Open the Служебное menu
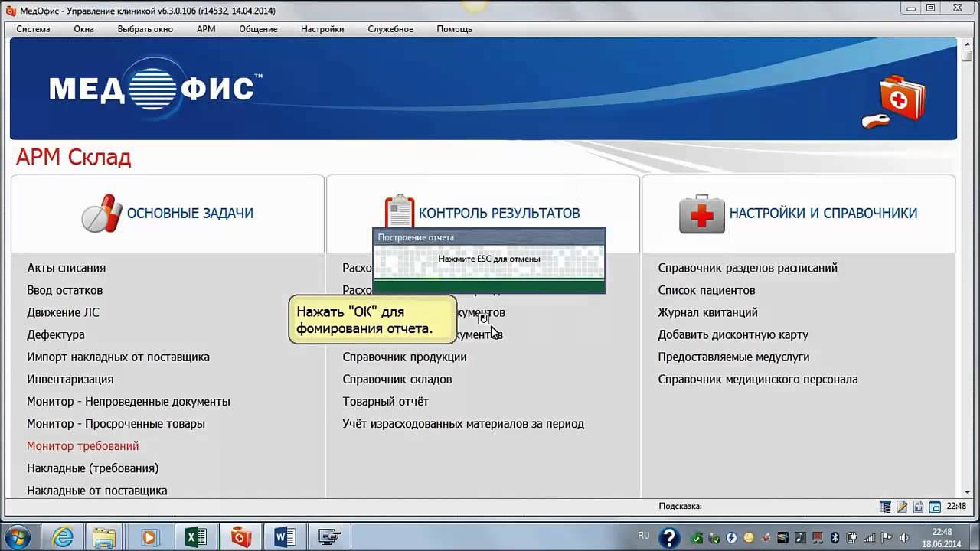Image resolution: width=980 pixels, height=551 pixels. point(390,29)
